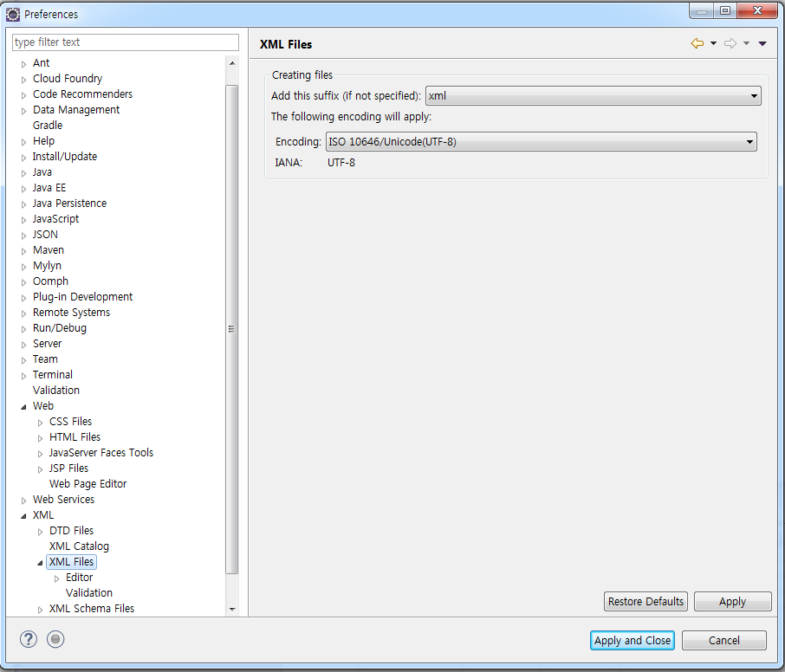This screenshot has height=672, width=785.
Task: Open the forward history dropdown arrow
Action: click(747, 43)
